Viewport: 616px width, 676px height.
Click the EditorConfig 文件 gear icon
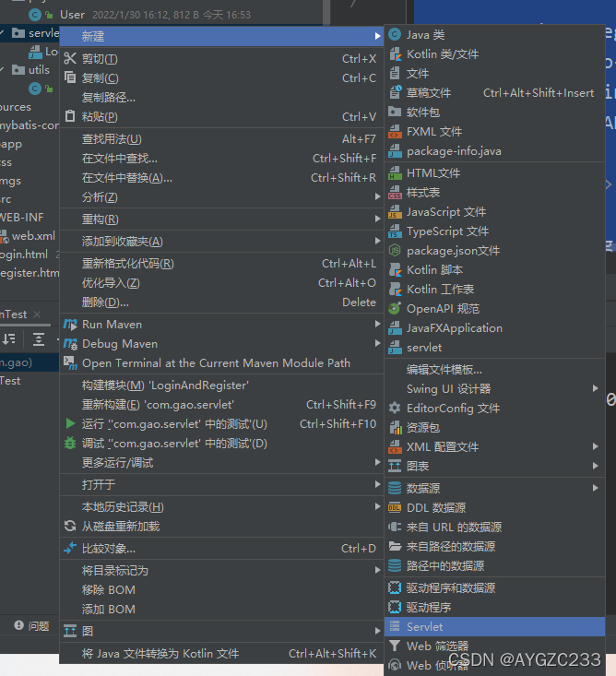click(395, 408)
